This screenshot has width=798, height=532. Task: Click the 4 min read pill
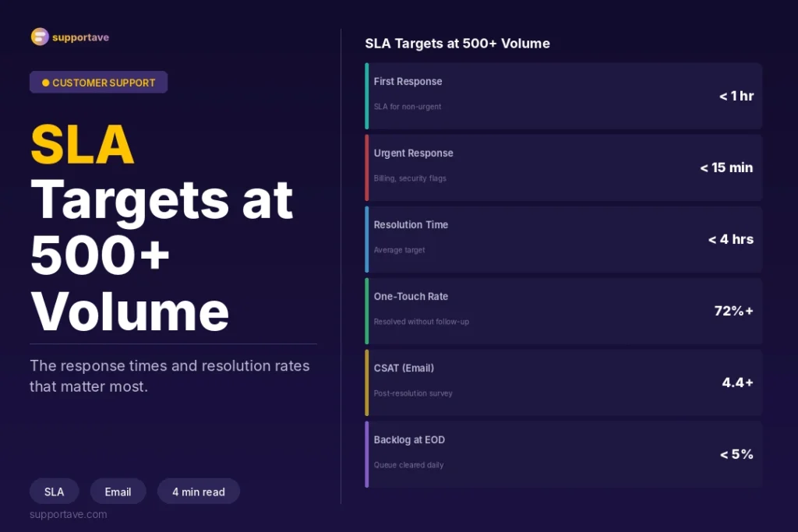(199, 491)
